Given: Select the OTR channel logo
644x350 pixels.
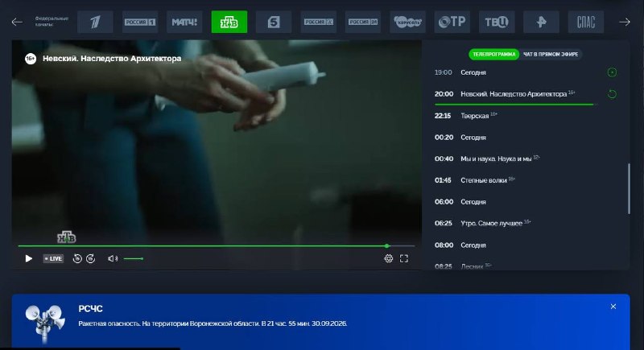Looking at the screenshot, I should [452, 22].
